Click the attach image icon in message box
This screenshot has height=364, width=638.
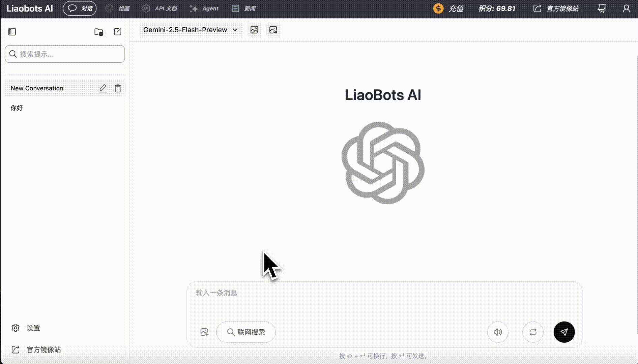pyautogui.click(x=204, y=332)
